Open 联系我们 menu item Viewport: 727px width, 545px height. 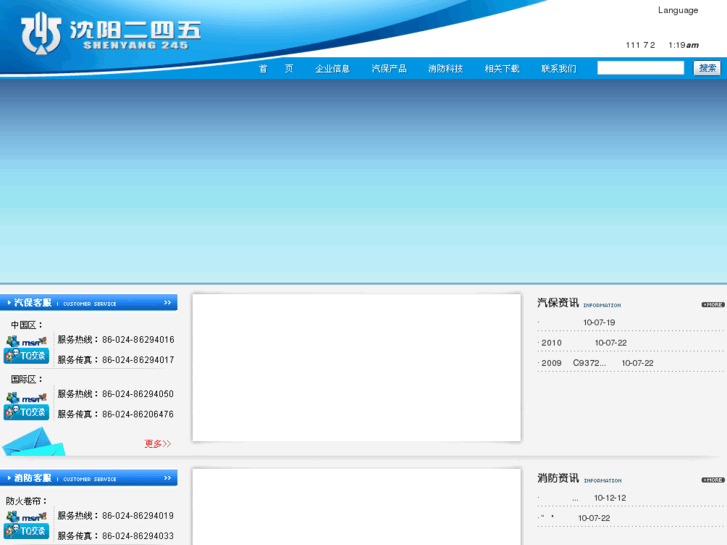tap(559, 69)
